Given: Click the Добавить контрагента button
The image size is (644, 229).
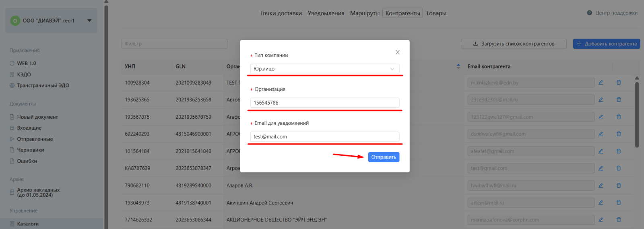Looking at the screenshot, I should 606,44.
